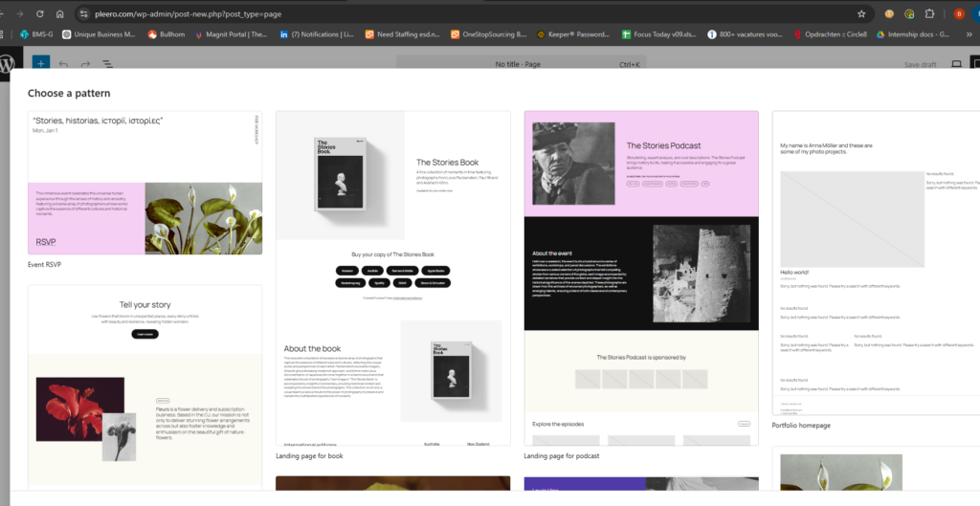The height and width of the screenshot is (506, 980).
Task: Click the browser home icon
Action: click(x=60, y=14)
